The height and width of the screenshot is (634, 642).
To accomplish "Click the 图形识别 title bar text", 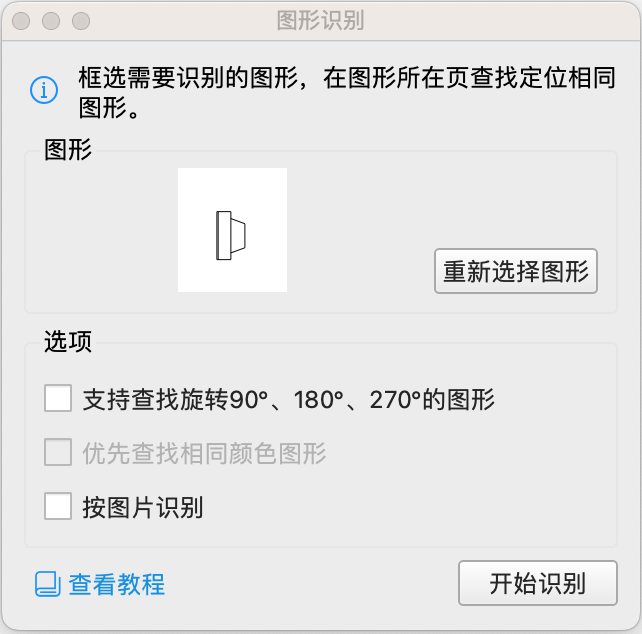I will point(320,20).
